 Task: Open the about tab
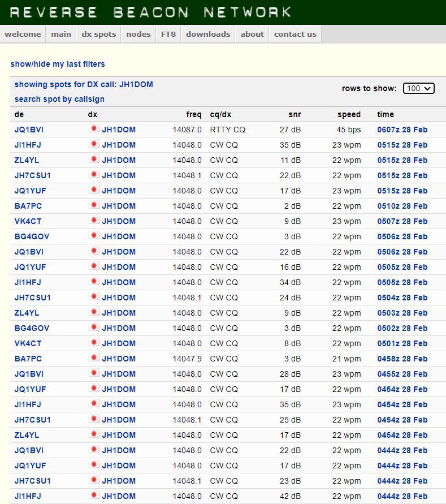click(x=252, y=34)
